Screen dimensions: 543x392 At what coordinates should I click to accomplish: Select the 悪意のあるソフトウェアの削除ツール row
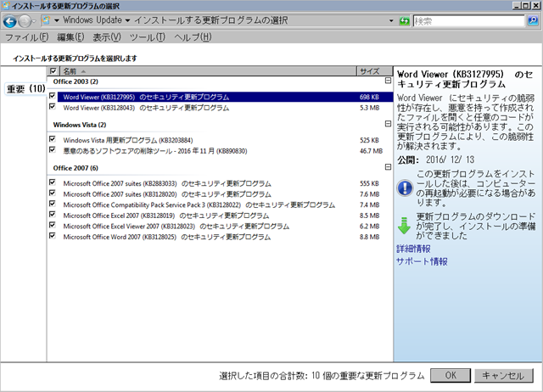pyautogui.click(x=225, y=151)
